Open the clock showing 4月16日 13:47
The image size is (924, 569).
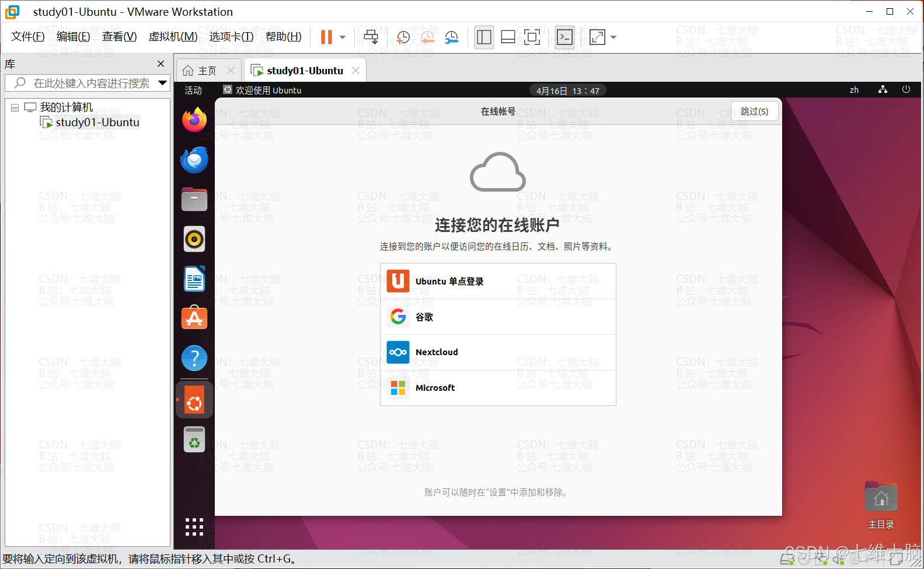(x=568, y=91)
